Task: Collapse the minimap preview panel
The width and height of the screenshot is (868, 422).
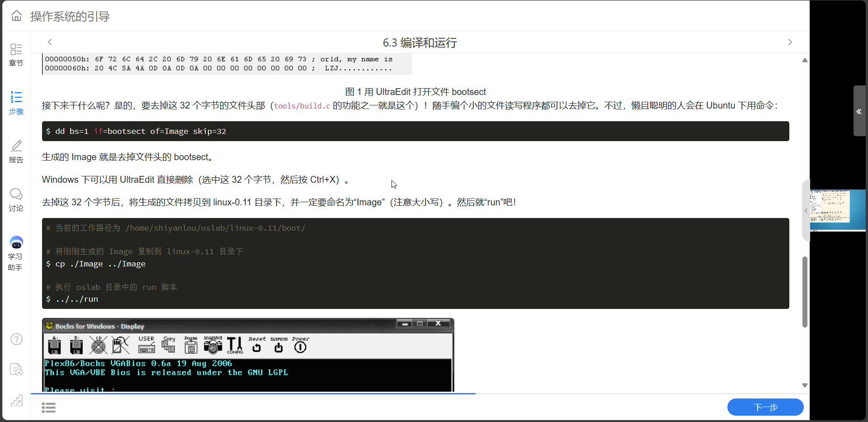Action: point(806,209)
